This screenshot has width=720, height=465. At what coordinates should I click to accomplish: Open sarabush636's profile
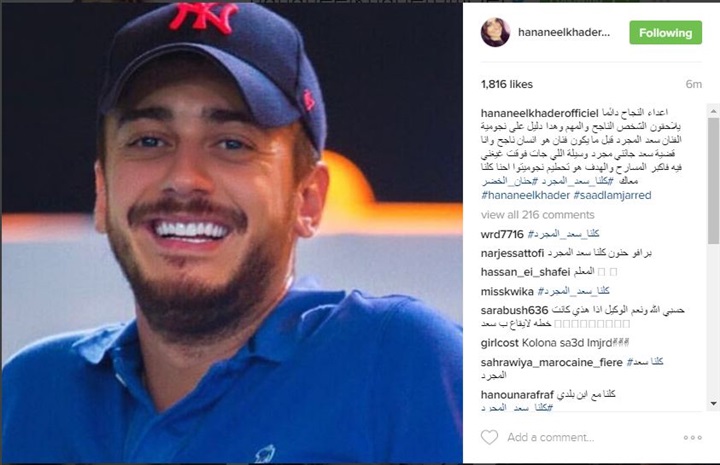(514, 311)
